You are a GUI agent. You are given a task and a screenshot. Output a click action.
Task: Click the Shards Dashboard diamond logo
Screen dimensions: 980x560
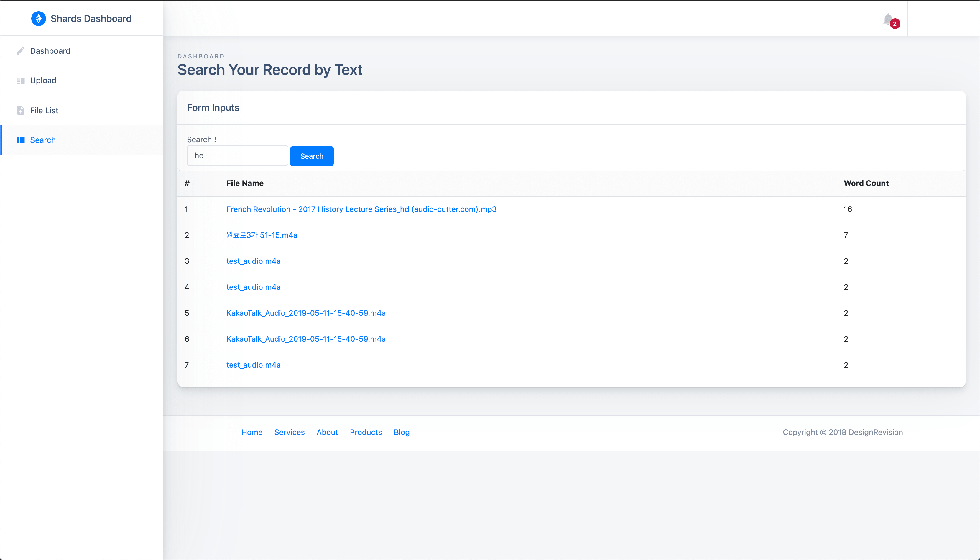click(39, 18)
